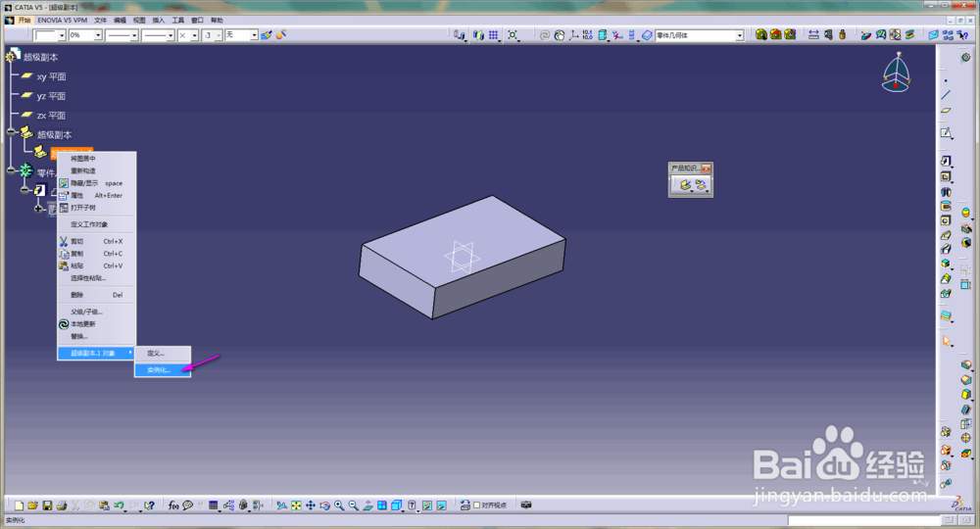Choose 本地更新 in context menu
Image resolution: width=980 pixels, height=529 pixels.
tap(96, 324)
